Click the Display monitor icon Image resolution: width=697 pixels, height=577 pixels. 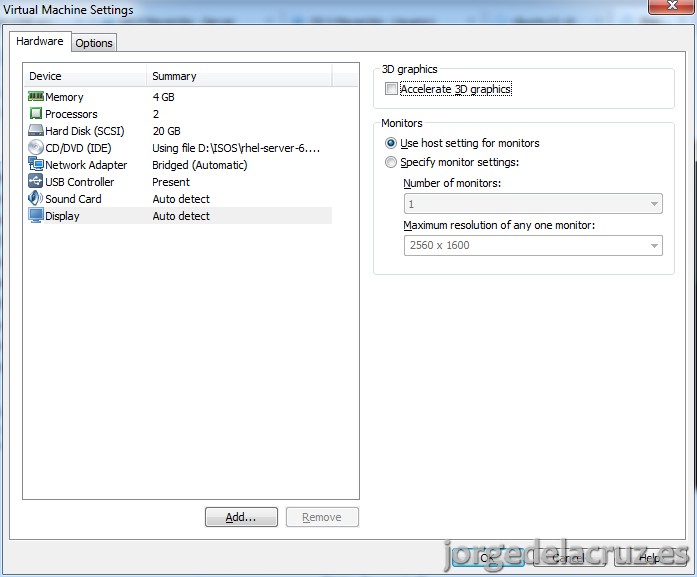(36, 216)
